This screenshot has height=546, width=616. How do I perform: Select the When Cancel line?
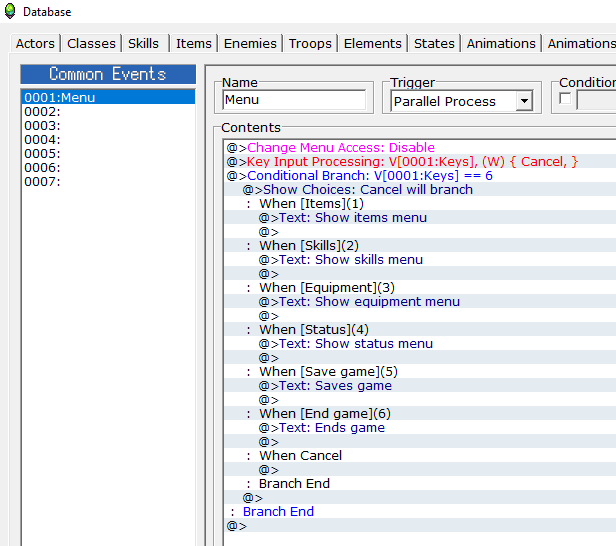pos(420,456)
